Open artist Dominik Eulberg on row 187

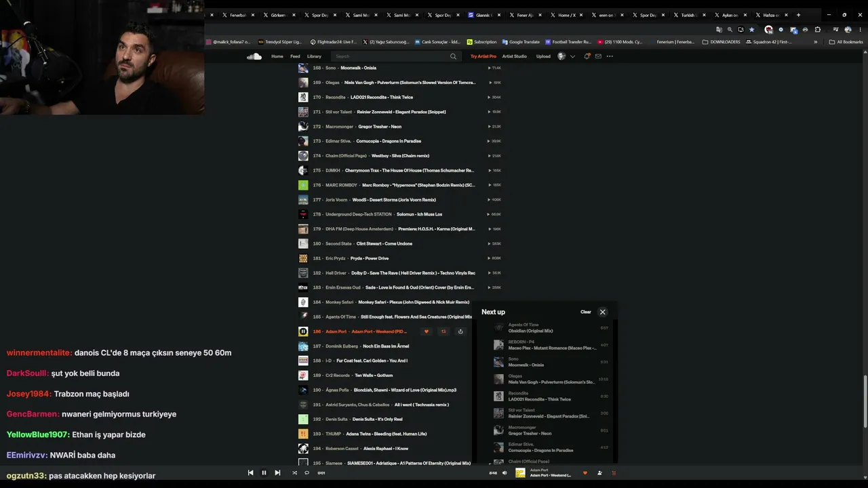[341, 346]
